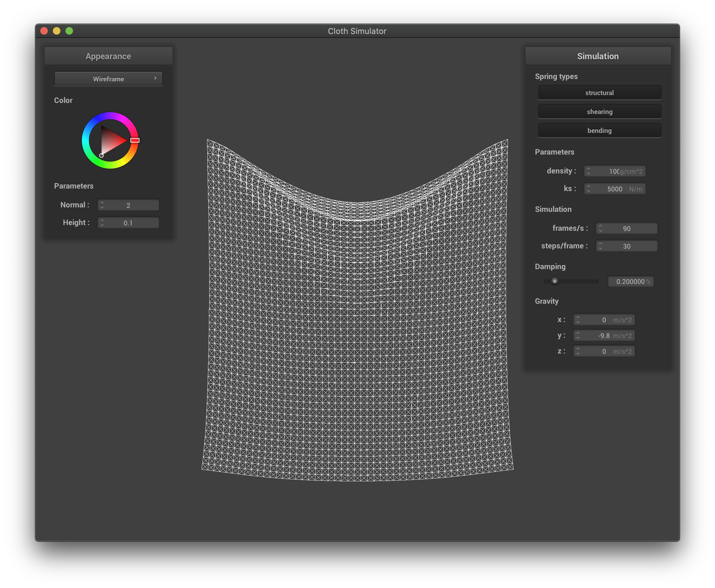
Task: Open the Wireframe shader dropdown
Action: (x=108, y=79)
